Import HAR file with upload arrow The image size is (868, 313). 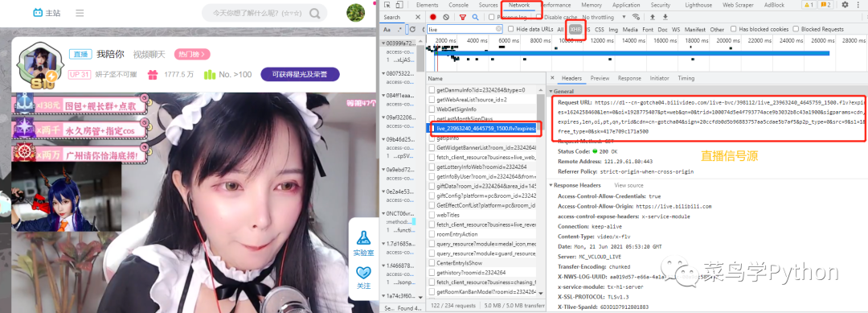(x=652, y=17)
